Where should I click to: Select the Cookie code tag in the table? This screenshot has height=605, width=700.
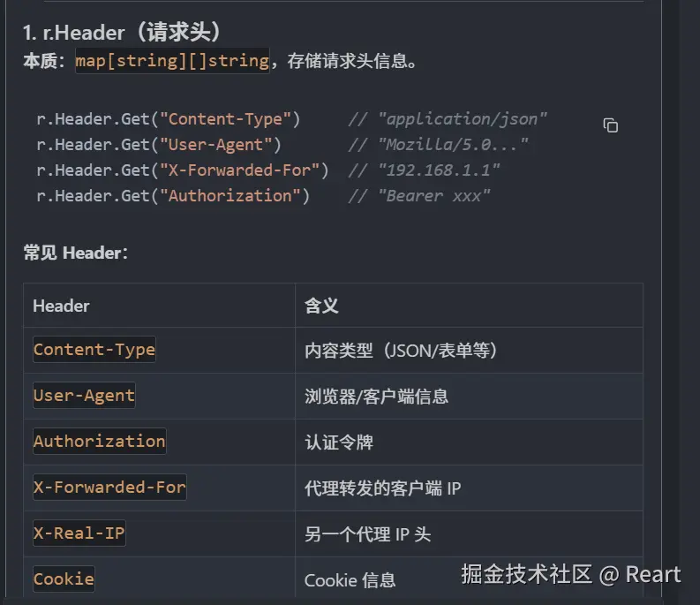(x=64, y=579)
